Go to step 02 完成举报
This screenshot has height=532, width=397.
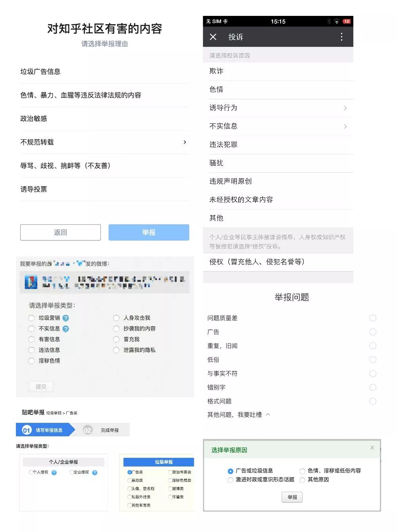pos(102,430)
